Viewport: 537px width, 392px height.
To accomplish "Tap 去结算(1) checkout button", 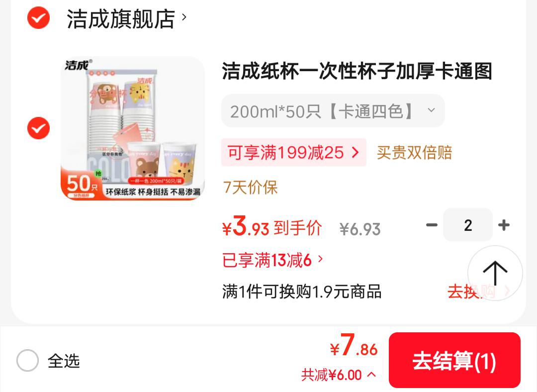I will click(x=454, y=361).
